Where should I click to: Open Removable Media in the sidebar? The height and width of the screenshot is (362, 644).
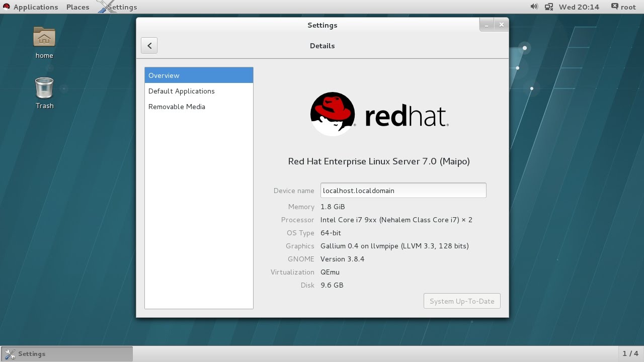(x=199, y=107)
